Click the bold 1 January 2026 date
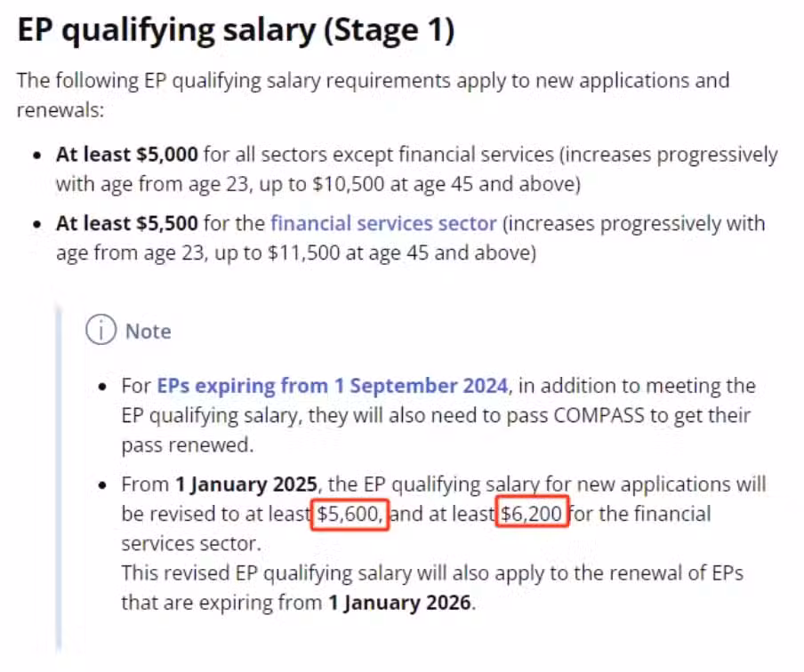This screenshot has height=672, width=804. click(x=399, y=603)
